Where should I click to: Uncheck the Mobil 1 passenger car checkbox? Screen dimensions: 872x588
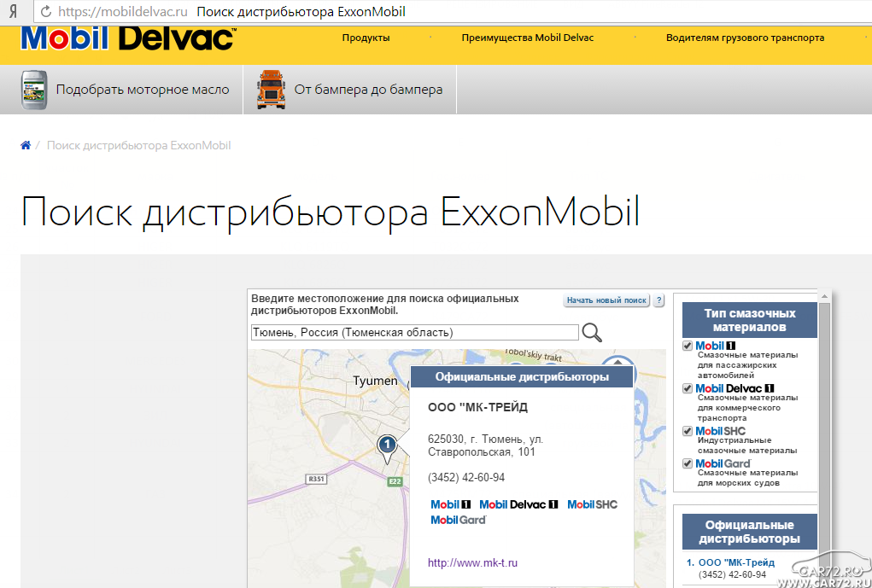click(x=688, y=346)
